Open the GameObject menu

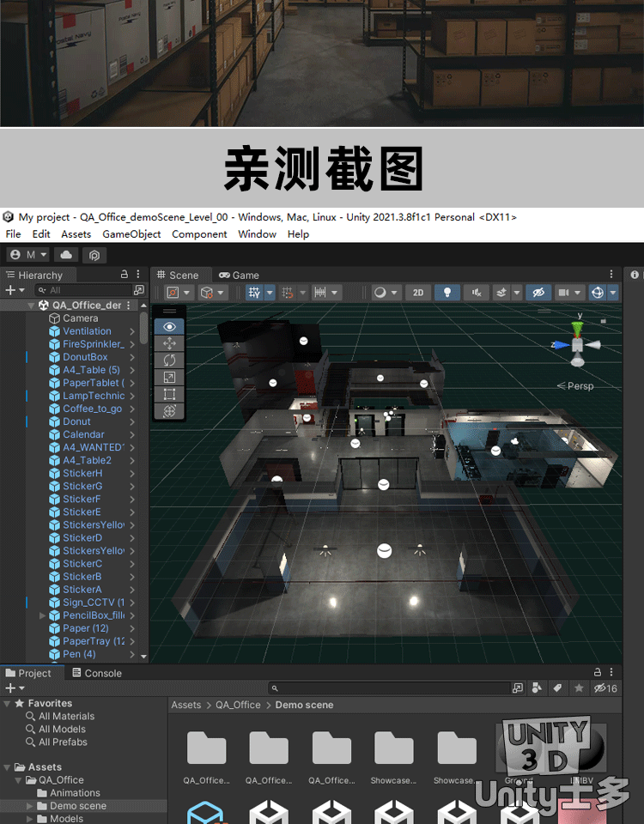[x=131, y=234]
